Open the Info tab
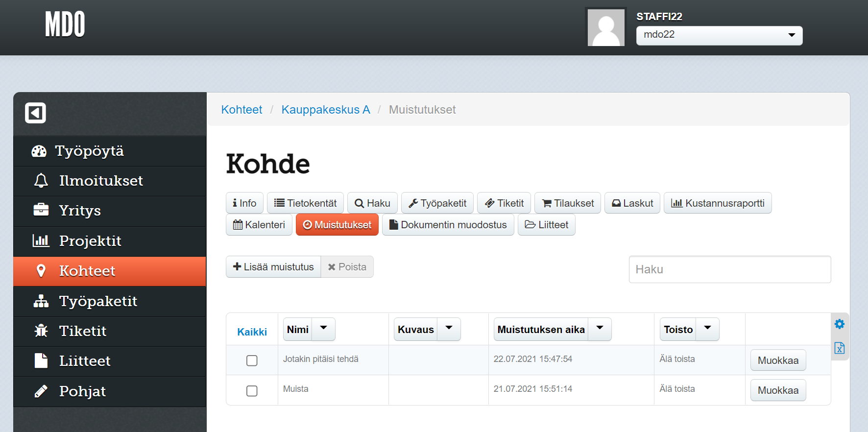The height and width of the screenshot is (432, 868). (244, 203)
